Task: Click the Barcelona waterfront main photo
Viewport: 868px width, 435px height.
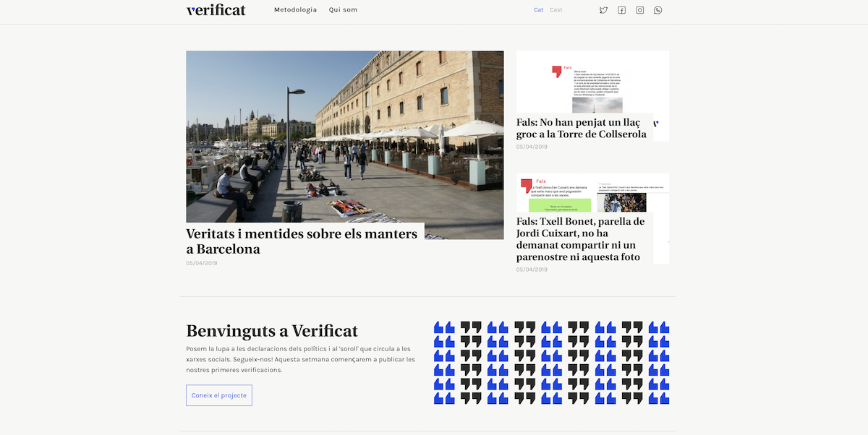Action: click(x=344, y=137)
